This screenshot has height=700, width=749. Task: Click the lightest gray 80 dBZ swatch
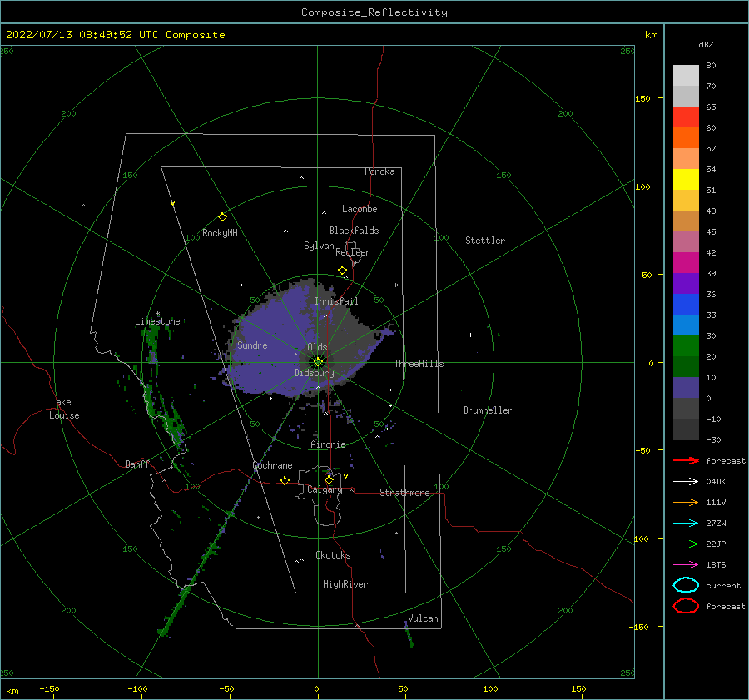tap(686, 76)
